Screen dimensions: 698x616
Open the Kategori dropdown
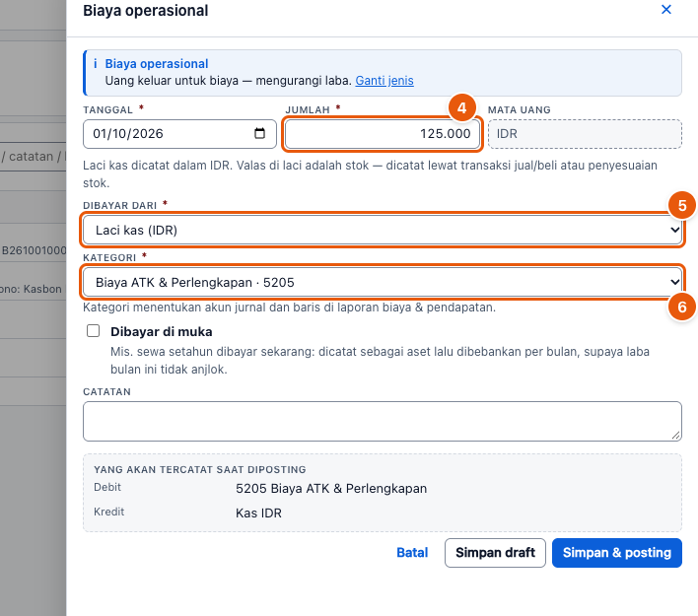point(382,282)
